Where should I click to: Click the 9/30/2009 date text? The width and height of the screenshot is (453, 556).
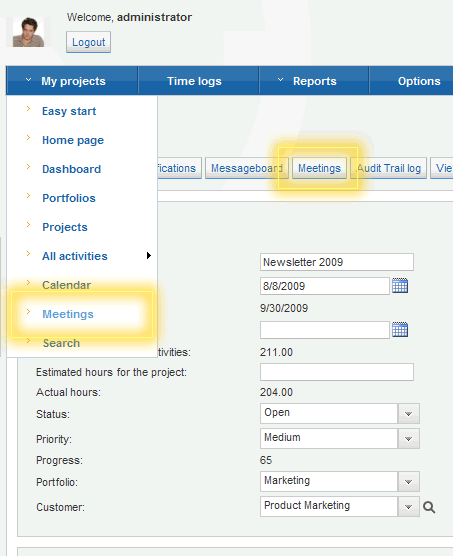(x=284, y=308)
